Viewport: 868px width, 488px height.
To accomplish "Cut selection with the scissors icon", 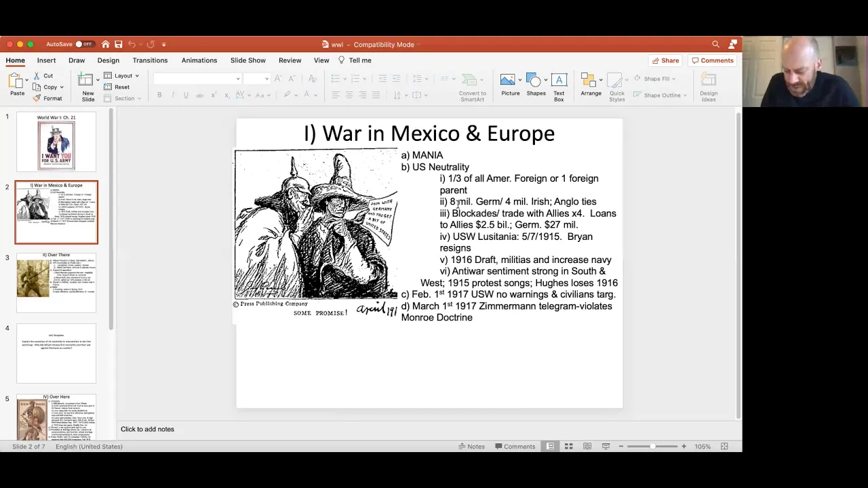I will tap(37, 76).
